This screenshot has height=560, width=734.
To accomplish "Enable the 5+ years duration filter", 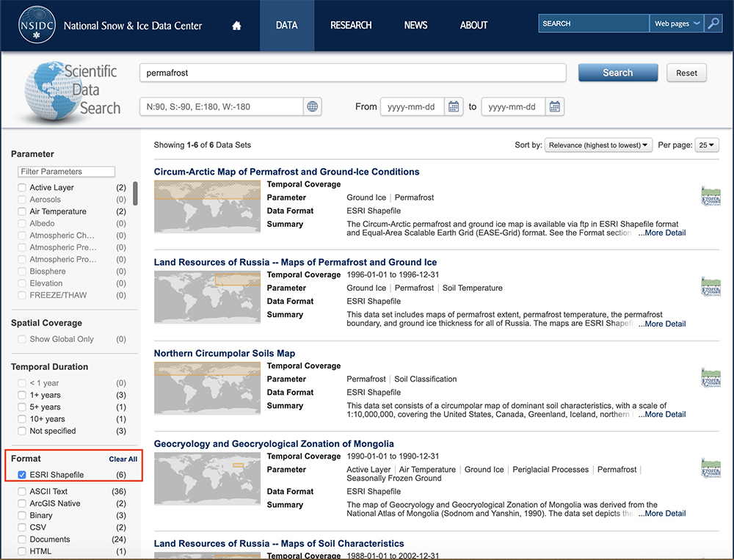I will pyautogui.click(x=22, y=407).
